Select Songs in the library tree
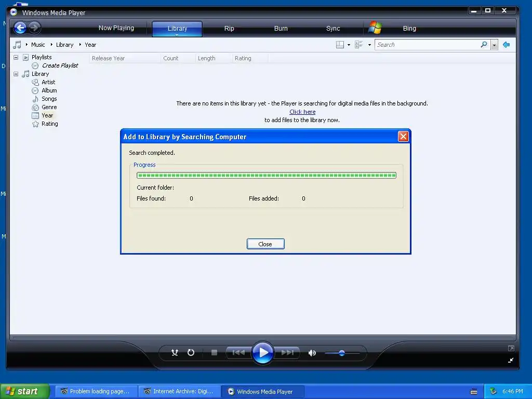This screenshot has height=399, width=532. (x=49, y=99)
